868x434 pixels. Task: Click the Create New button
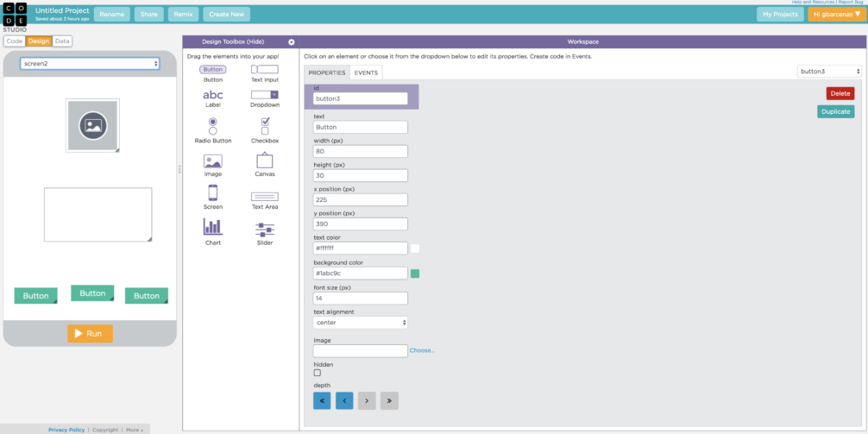(226, 15)
